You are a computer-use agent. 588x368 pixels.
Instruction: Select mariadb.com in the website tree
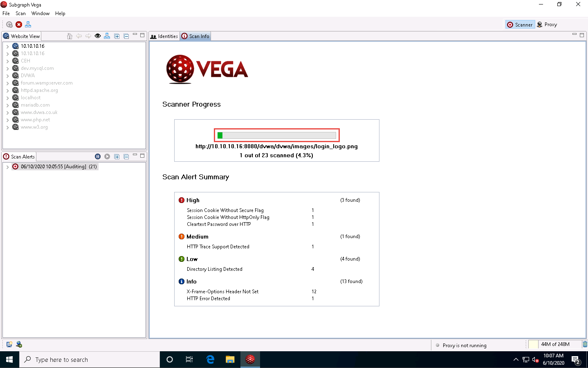pos(35,105)
